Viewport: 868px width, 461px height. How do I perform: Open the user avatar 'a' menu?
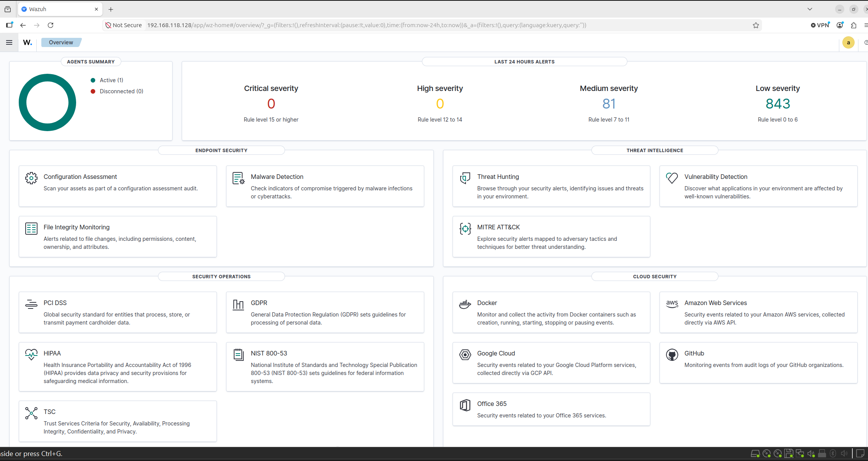848,42
